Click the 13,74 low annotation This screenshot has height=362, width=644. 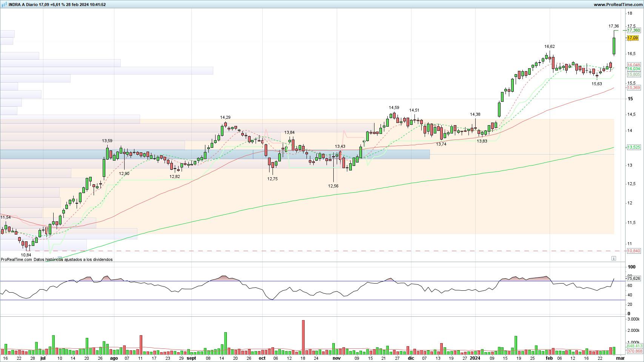(x=441, y=144)
